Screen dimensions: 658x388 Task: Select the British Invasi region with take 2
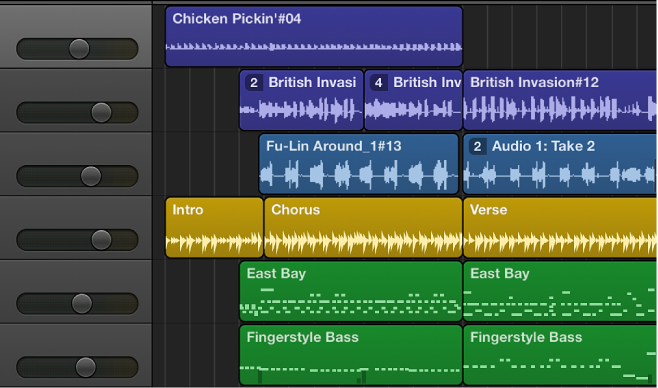click(x=301, y=100)
